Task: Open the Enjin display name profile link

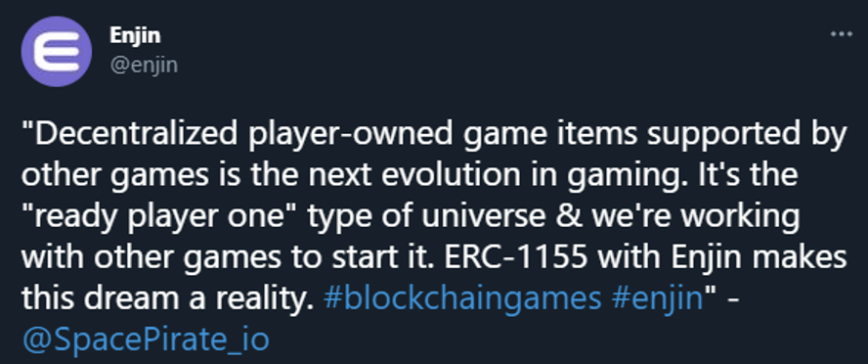Action: pyautogui.click(x=135, y=35)
